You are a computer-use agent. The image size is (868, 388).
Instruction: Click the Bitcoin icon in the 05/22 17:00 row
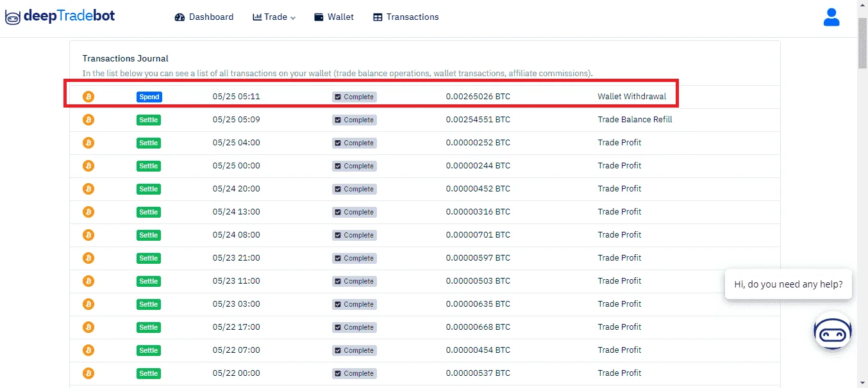click(x=88, y=327)
